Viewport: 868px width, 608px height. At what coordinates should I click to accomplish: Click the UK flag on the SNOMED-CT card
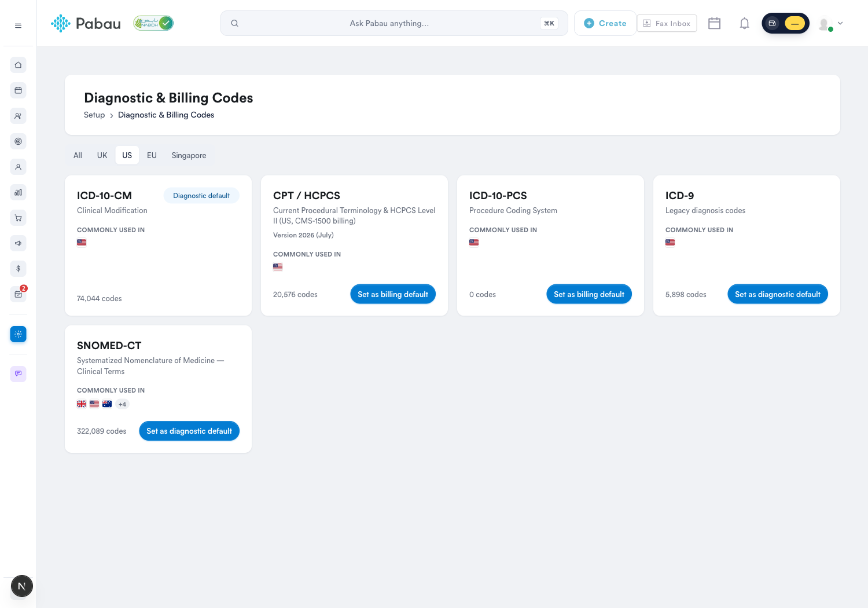click(x=82, y=404)
